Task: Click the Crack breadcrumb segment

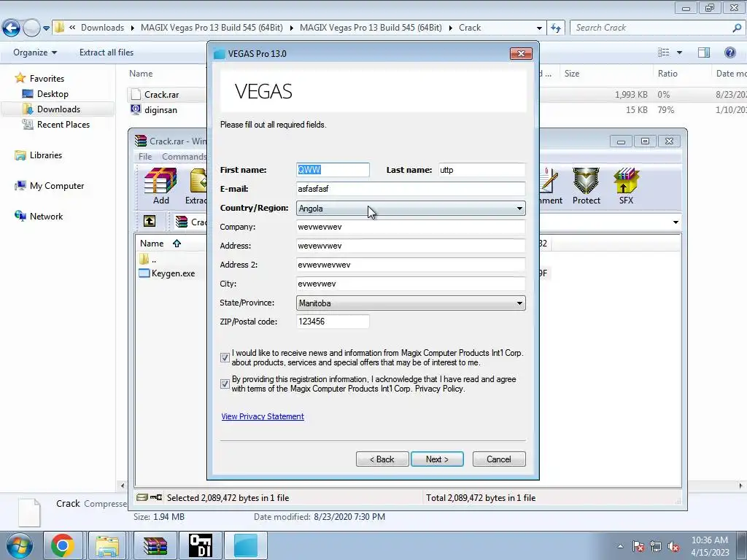Action: coord(470,28)
